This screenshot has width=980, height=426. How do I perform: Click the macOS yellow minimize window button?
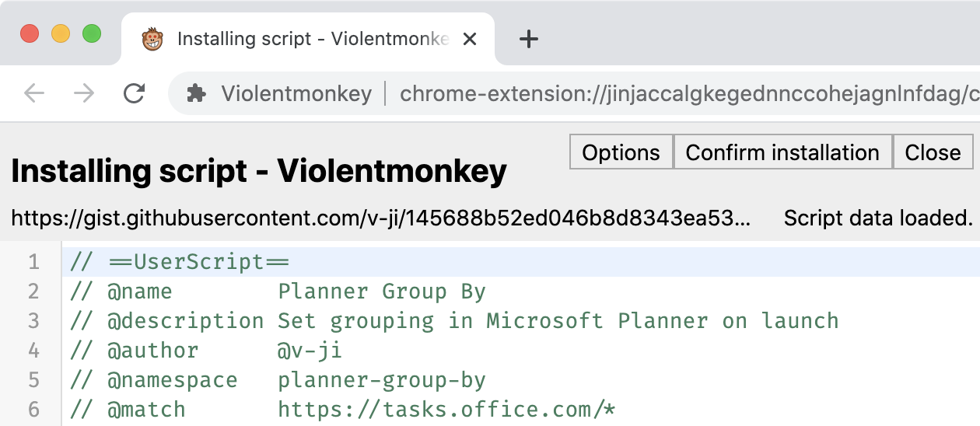[x=61, y=34]
